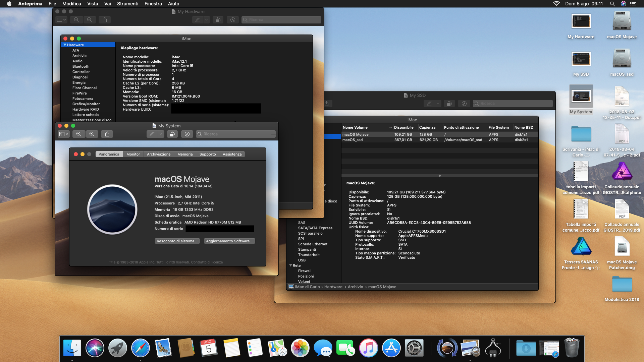Rotate the My System image
This screenshot has width=644, height=362.
[x=172, y=134]
